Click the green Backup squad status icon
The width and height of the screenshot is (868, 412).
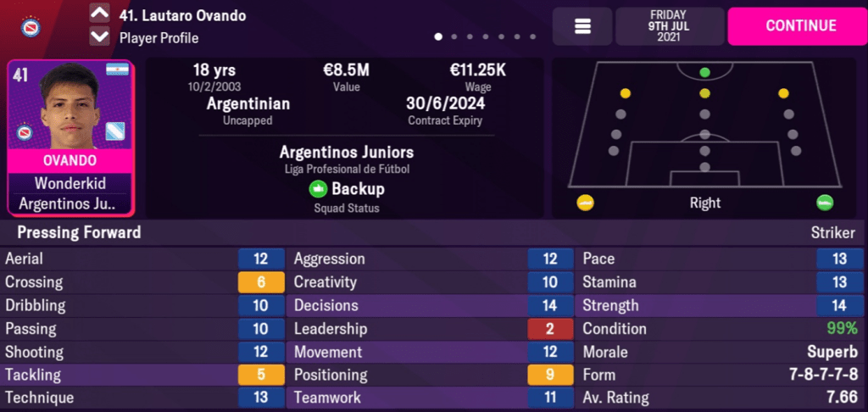318,189
